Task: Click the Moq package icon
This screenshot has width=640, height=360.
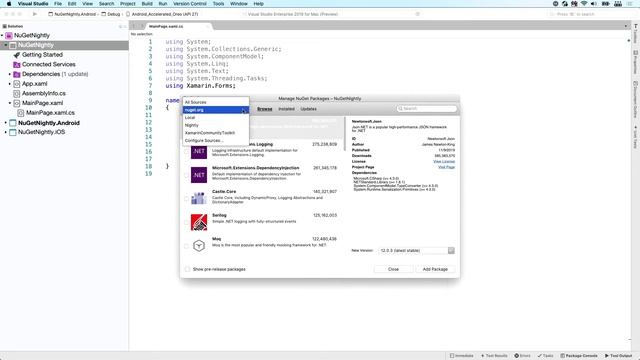Action: [x=199, y=246]
